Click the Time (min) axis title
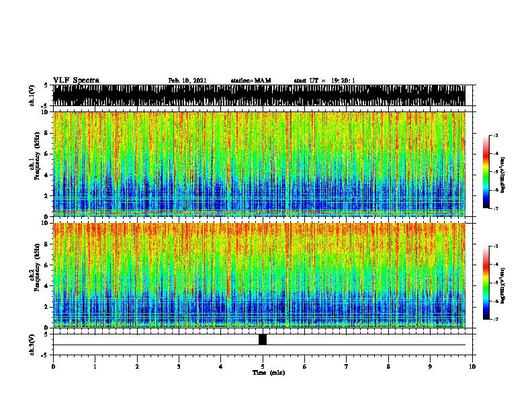The width and height of the screenshot is (532, 411). (x=269, y=373)
